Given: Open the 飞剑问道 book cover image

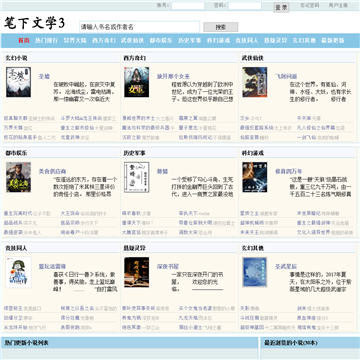Looking at the screenshot, I should [x=255, y=82].
